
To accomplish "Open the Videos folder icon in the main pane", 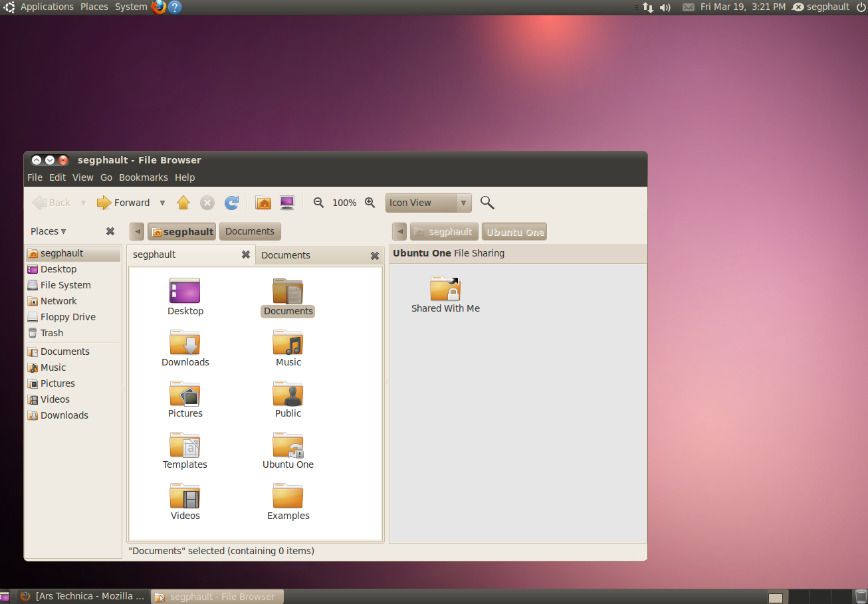I will coord(185,495).
